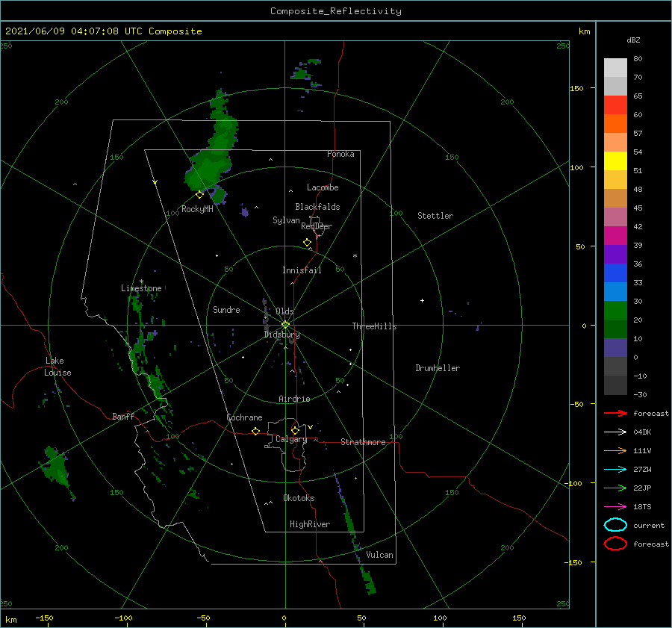
Task: Click the Cochrane town label
Action: [244, 417]
